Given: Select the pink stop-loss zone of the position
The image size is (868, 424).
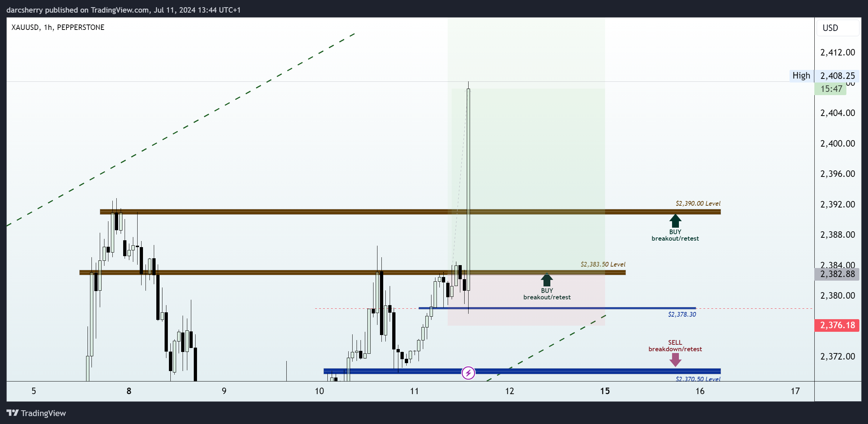Looking at the screenshot, I should (526, 300).
